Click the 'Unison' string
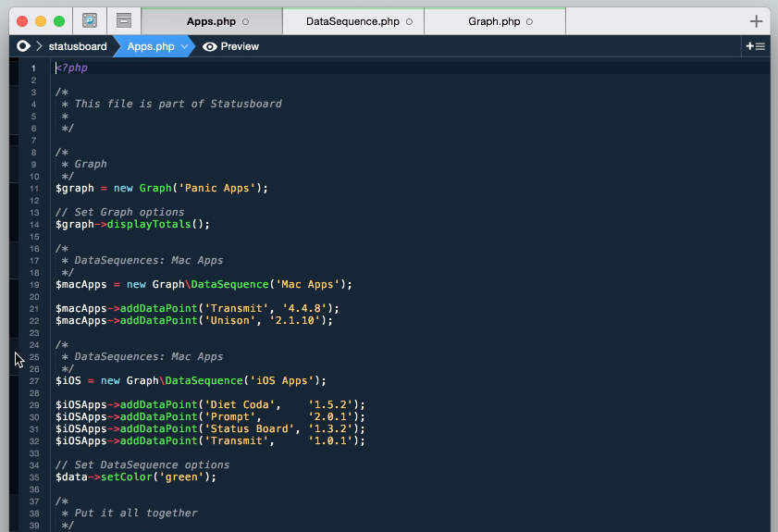This screenshot has height=532, width=778. click(x=229, y=321)
